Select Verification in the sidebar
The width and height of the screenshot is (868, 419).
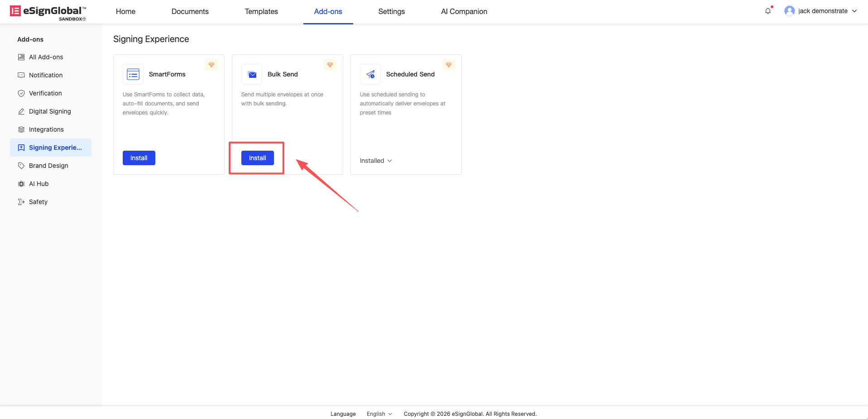click(45, 93)
